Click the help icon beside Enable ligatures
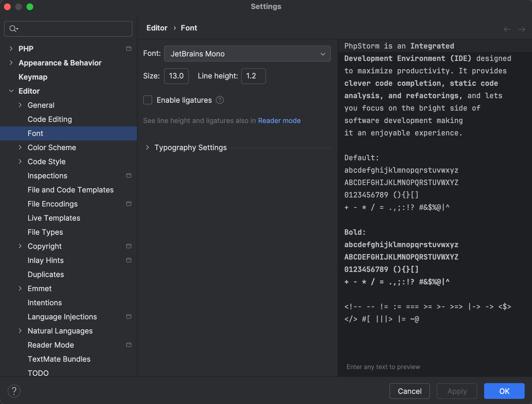The height and width of the screenshot is (404, 532). pyautogui.click(x=220, y=100)
